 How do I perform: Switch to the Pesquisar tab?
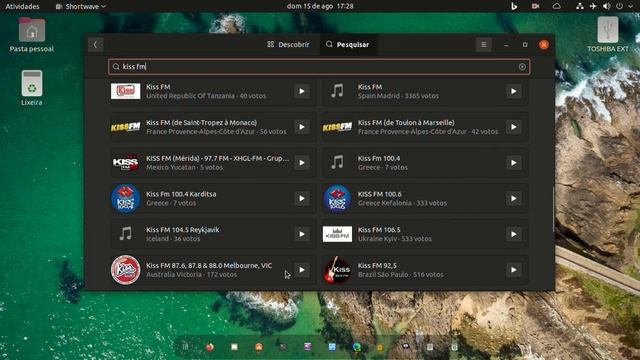click(x=348, y=44)
